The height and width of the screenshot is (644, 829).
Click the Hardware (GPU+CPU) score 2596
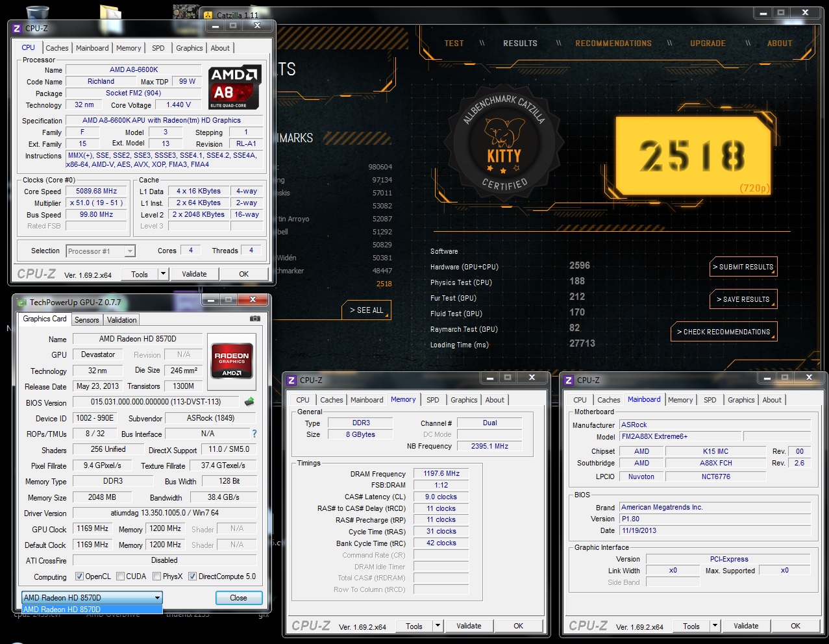click(x=580, y=266)
